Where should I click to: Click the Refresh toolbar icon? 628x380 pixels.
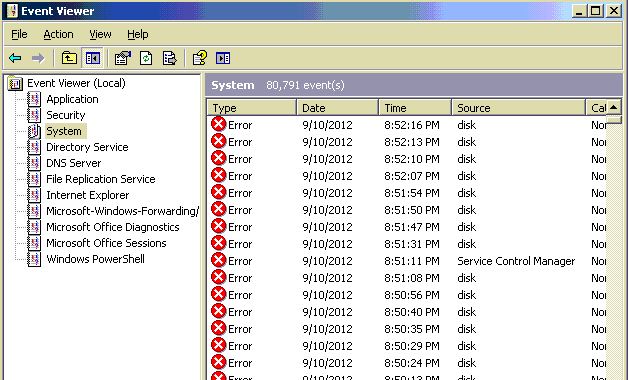click(146, 58)
